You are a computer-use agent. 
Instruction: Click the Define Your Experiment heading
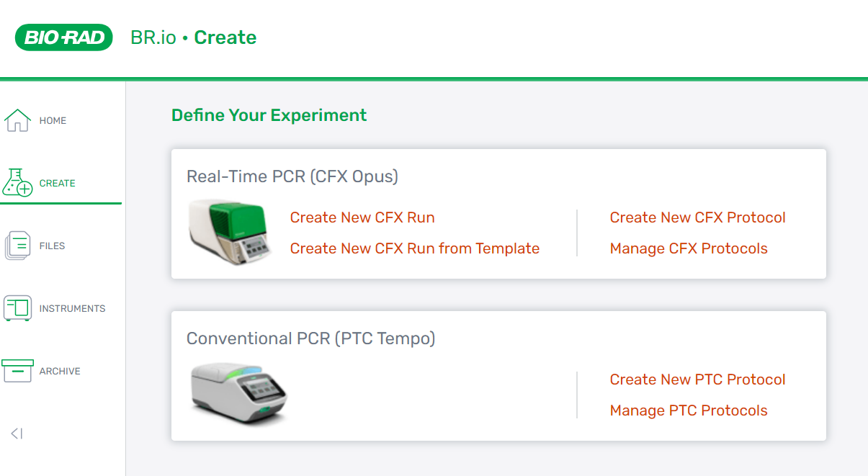click(x=269, y=114)
